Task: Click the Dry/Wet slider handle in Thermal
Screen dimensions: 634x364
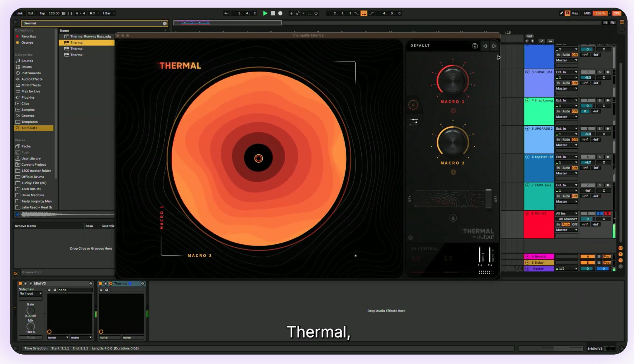Action: [488, 199]
